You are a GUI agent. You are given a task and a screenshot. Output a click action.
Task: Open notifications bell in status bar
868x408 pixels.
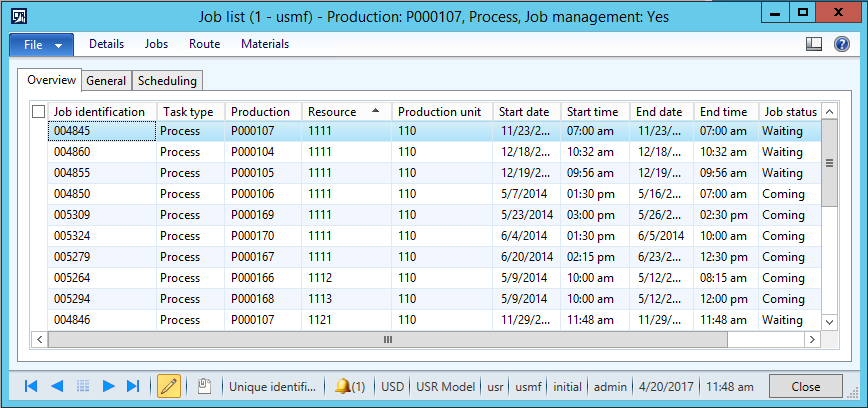click(349, 386)
